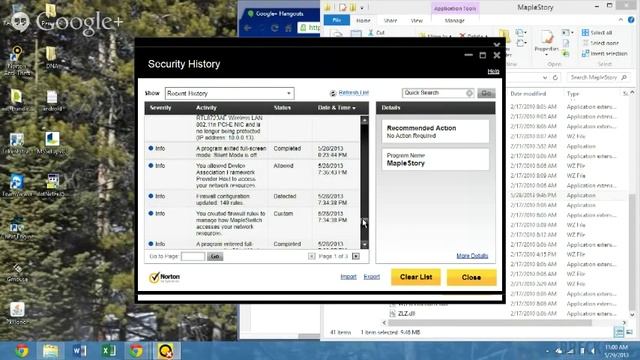Click the taskbar volume speaker icon
This screenshot has width=640, height=360.
593,351
